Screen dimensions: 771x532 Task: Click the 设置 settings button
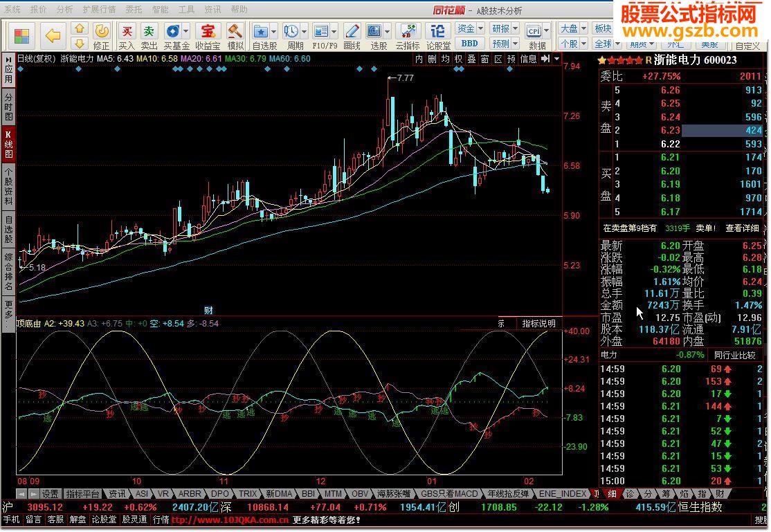(x=50, y=494)
